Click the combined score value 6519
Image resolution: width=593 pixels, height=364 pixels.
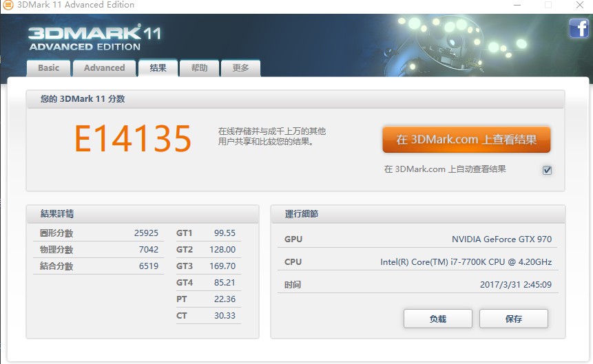point(149,266)
